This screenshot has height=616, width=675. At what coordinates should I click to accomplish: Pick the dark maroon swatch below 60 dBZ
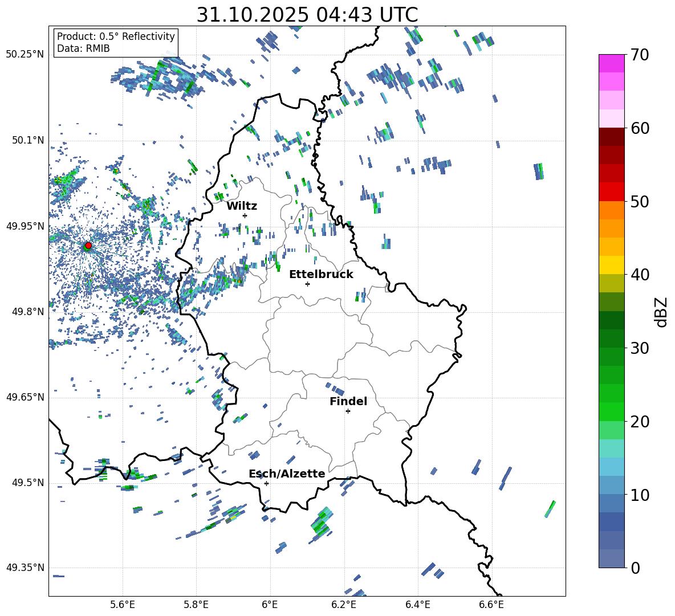tap(612, 137)
